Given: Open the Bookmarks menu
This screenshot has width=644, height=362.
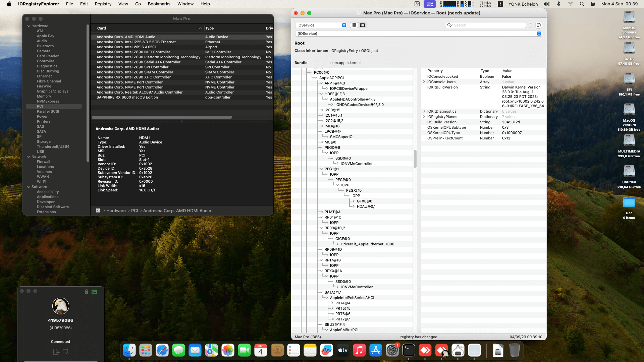Looking at the screenshot, I should (159, 4).
